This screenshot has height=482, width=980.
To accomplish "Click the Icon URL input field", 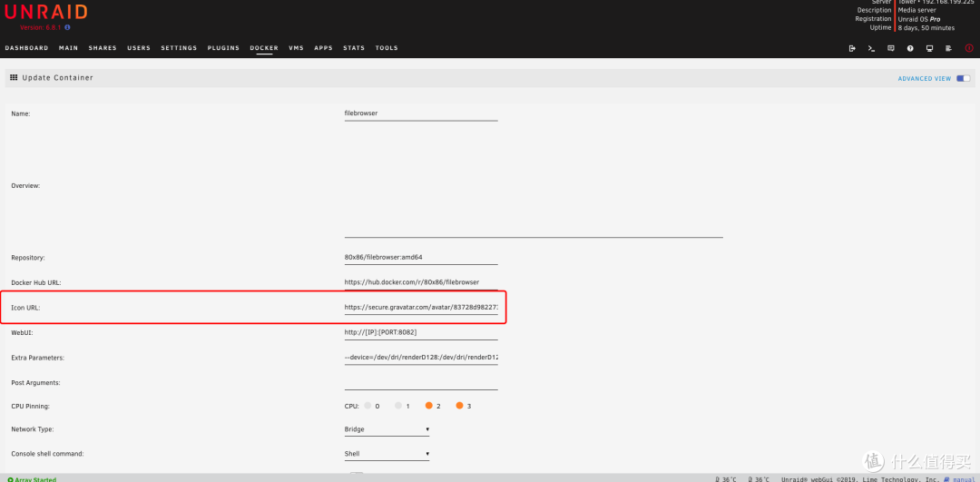I will [421, 308].
